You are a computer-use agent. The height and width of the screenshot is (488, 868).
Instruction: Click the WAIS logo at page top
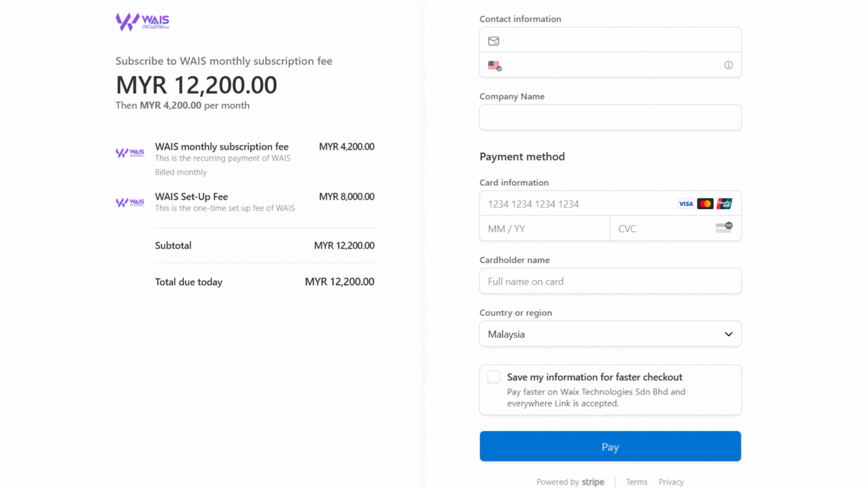click(142, 21)
